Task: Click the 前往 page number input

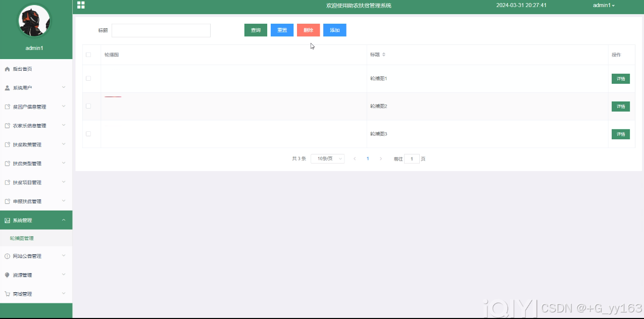Action: (412, 159)
